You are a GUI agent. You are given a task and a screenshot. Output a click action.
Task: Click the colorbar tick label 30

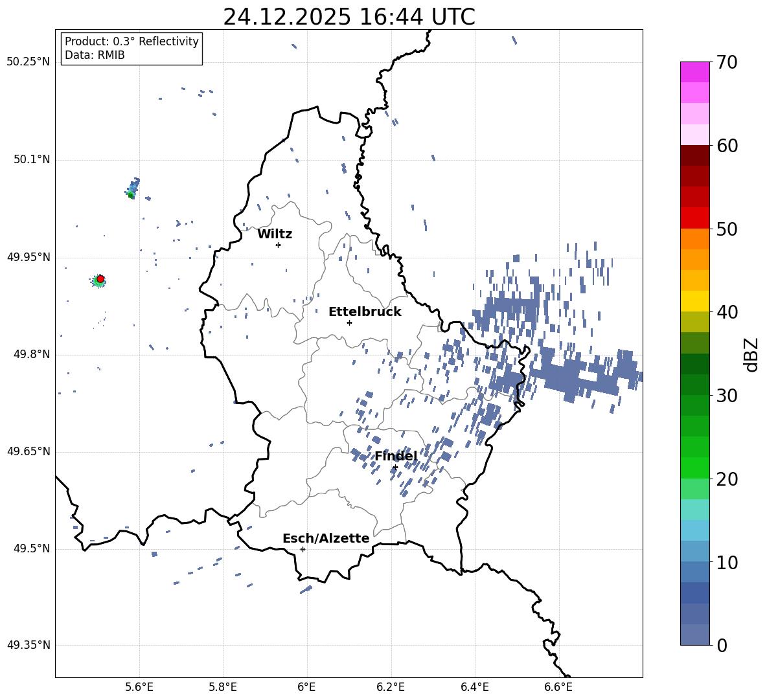pyautogui.click(x=727, y=396)
